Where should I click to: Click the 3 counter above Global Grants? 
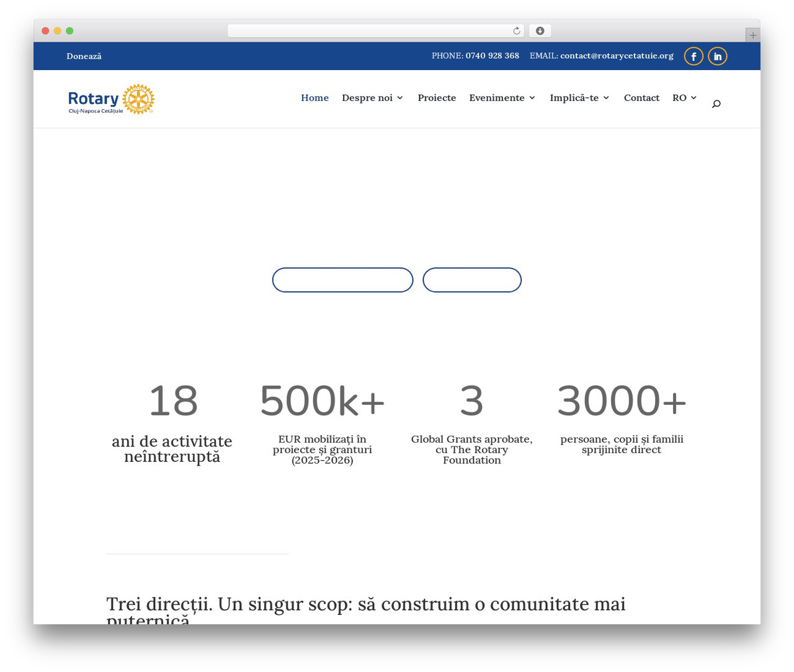(x=471, y=401)
